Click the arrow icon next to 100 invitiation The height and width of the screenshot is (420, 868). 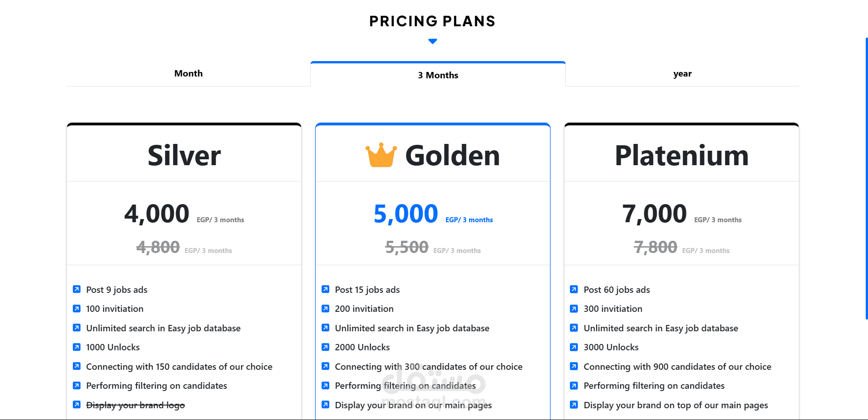coord(77,309)
